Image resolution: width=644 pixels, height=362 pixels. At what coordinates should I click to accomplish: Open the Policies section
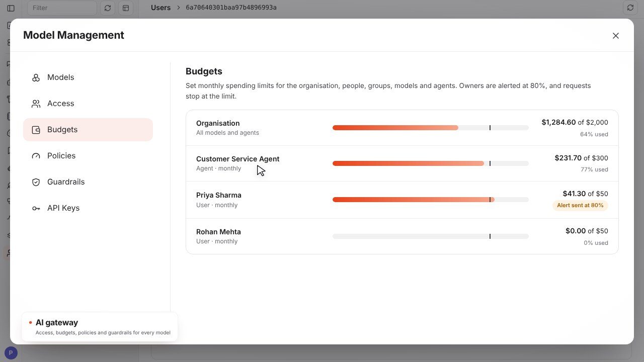coord(88,156)
